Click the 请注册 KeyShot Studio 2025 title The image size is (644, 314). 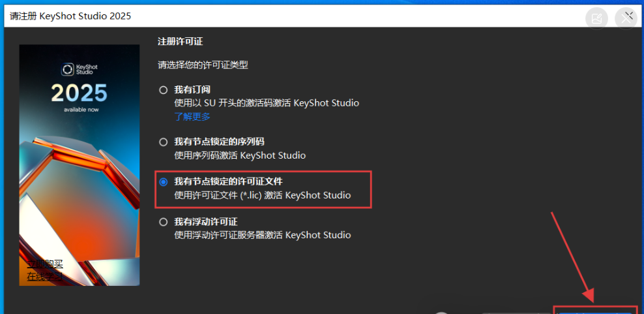coord(70,16)
